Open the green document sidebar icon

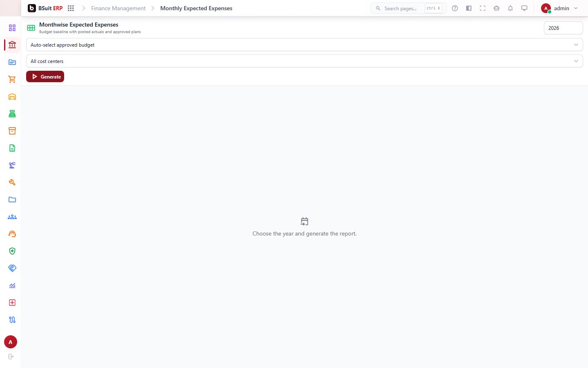coord(12,148)
